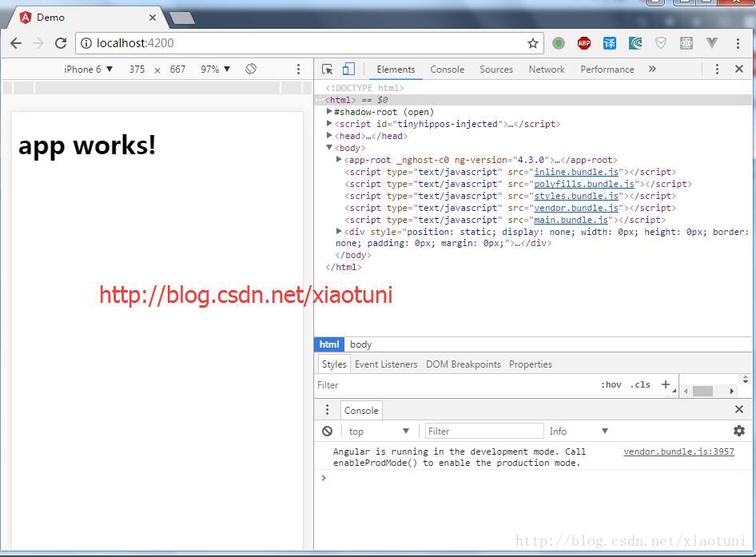The height and width of the screenshot is (557, 756).
Task: Edit the device height value 667
Action: [x=177, y=70]
